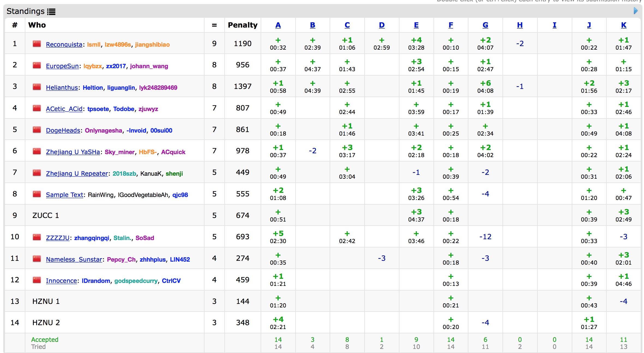The height and width of the screenshot is (353, 644).
Task: Open the Zhejiang_U_Repeater team link
Action: 77,173
